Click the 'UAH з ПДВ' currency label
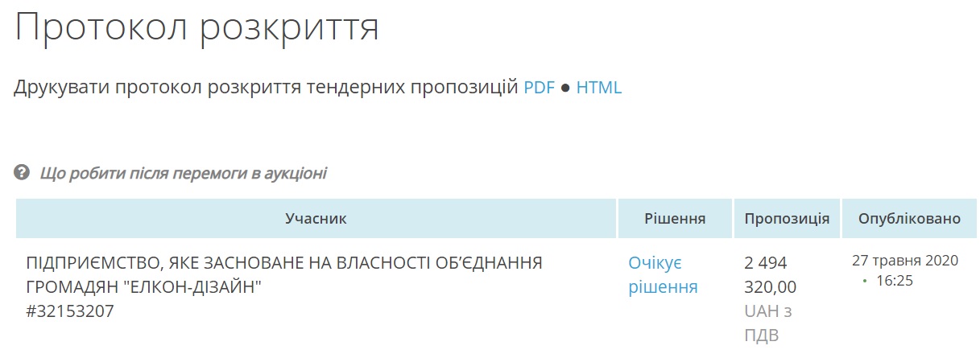The height and width of the screenshot is (358, 980). click(769, 323)
